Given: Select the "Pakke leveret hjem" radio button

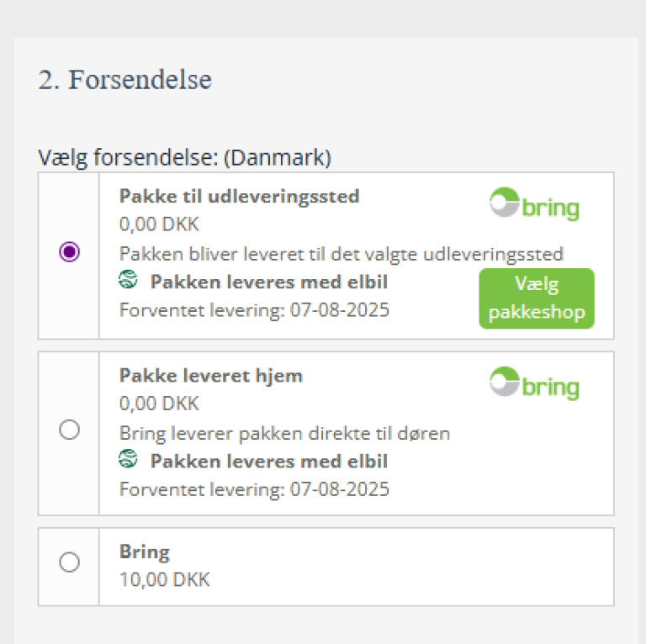Looking at the screenshot, I should point(70,430).
